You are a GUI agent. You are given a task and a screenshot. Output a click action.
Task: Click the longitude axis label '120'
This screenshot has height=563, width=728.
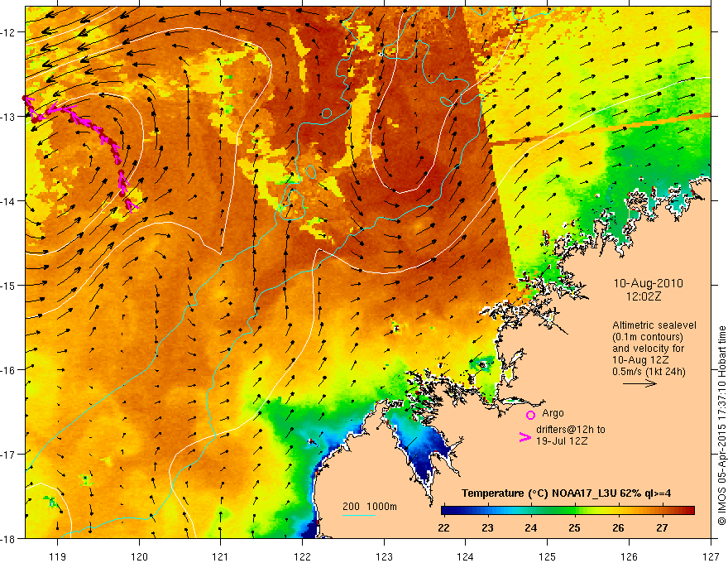(139, 556)
